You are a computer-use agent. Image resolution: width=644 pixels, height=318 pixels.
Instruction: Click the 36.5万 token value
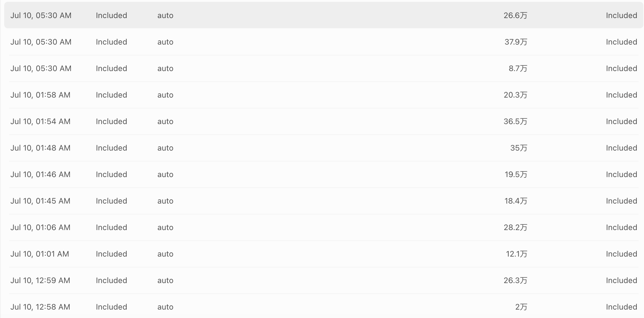click(x=515, y=121)
